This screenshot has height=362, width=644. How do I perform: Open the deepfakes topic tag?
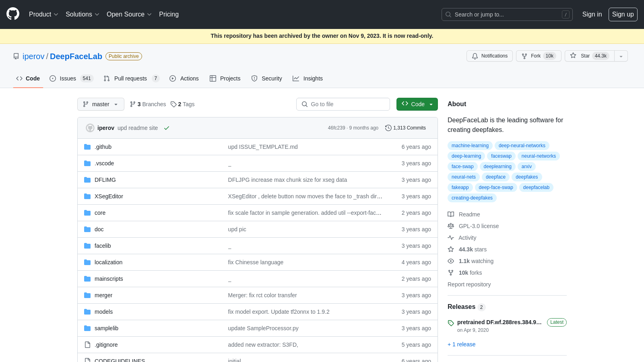pos(526,177)
